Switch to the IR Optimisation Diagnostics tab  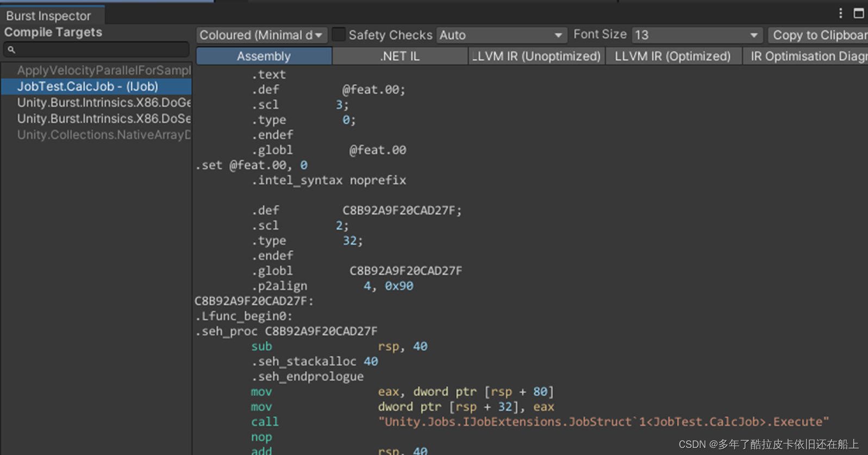[x=805, y=56]
